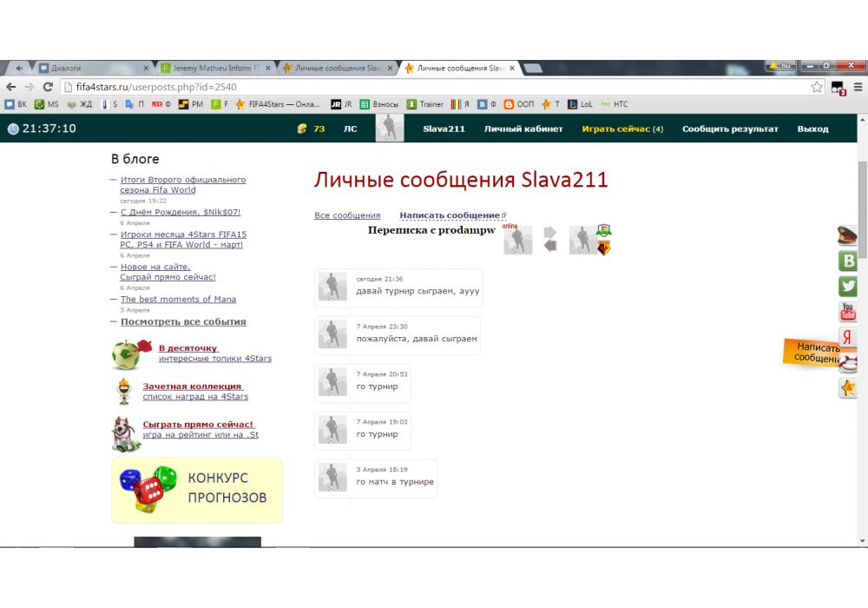
Task: Click the gold star icon in the side panel
Action: (x=848, y=388)
